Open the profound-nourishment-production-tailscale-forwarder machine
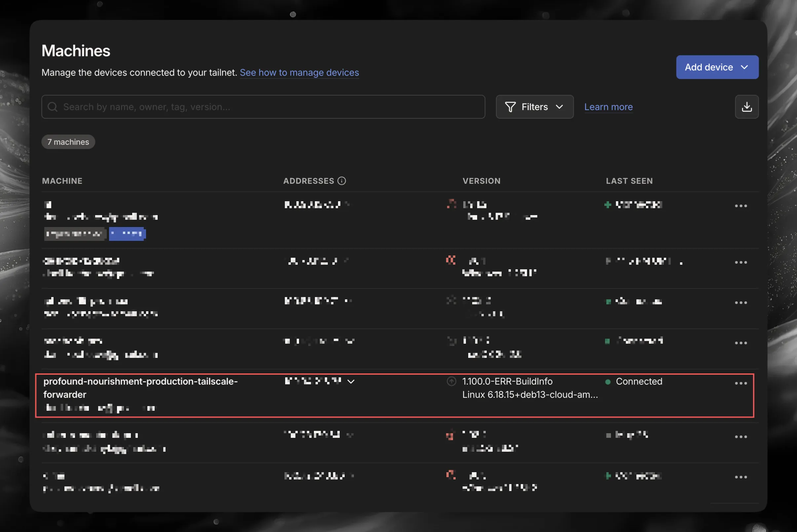Viewport: 797px width, 532px height. click(x=140, y=388)
